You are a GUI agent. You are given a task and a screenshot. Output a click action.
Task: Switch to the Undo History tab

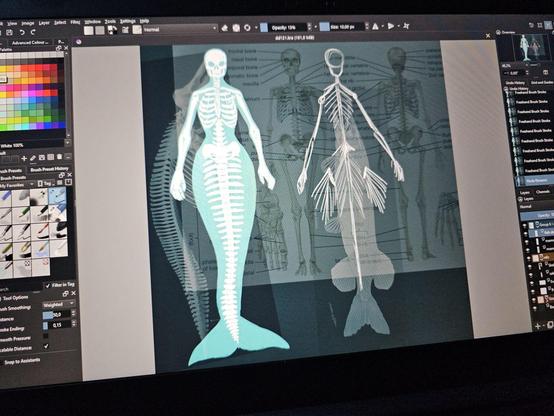tap(515, 83)
